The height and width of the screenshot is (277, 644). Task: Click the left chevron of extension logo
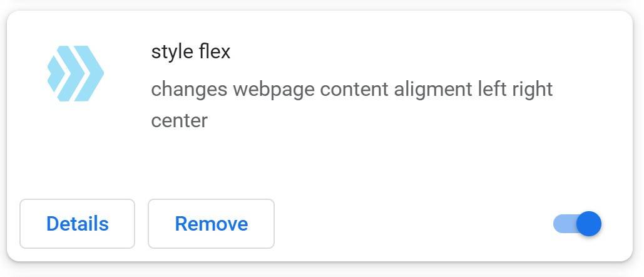pos(56,73)
